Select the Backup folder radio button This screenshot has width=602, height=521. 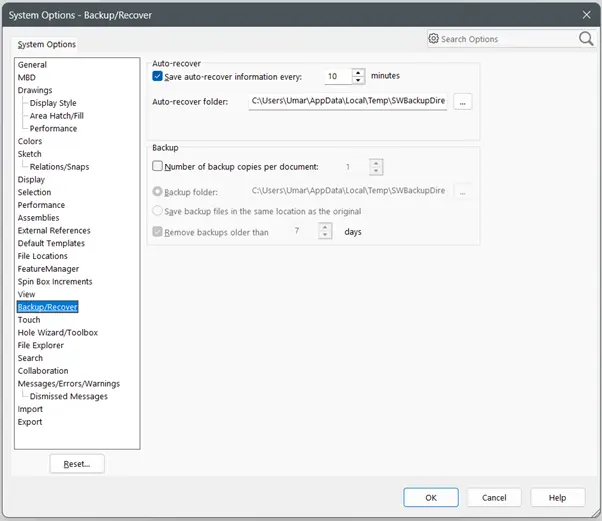(x=157, y=191)
